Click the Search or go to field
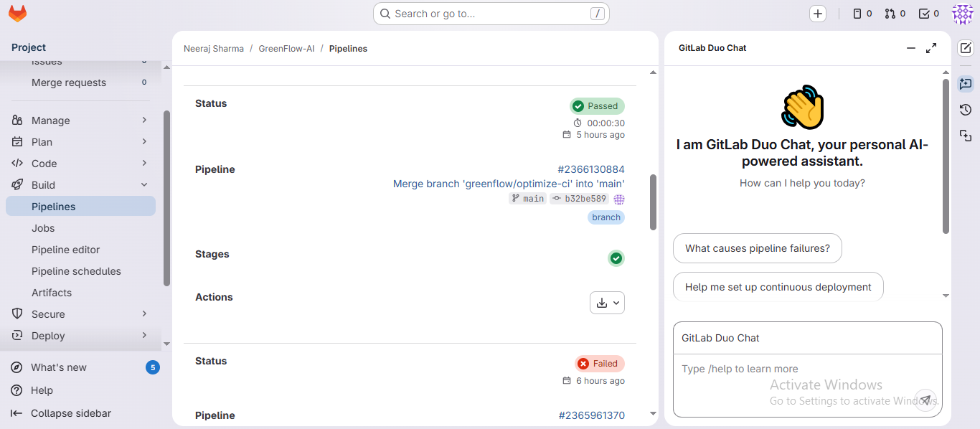Image resolution: width=980 pixels, height=429 pixels. [491, 14]
